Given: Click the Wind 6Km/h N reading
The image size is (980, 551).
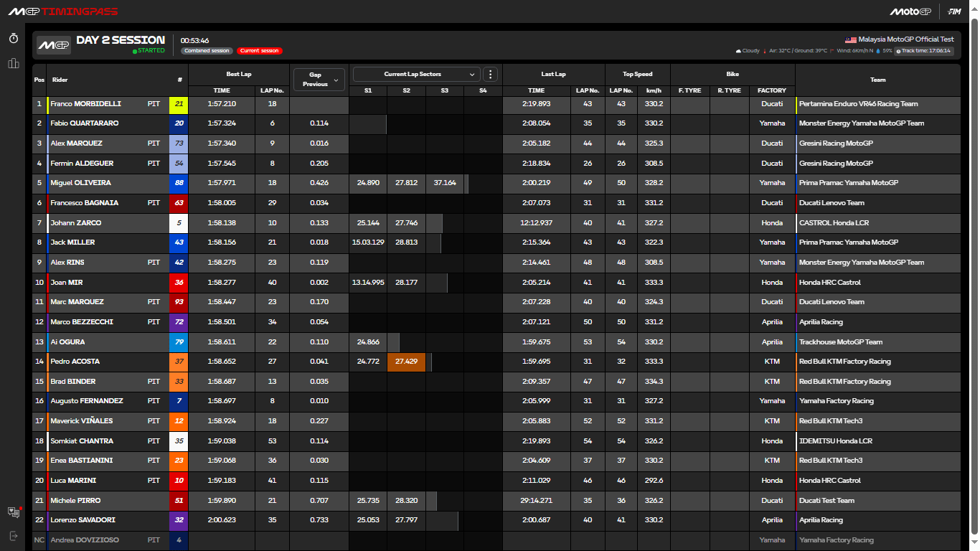Looking at the screenshot, I should click(x=855, y=51).
